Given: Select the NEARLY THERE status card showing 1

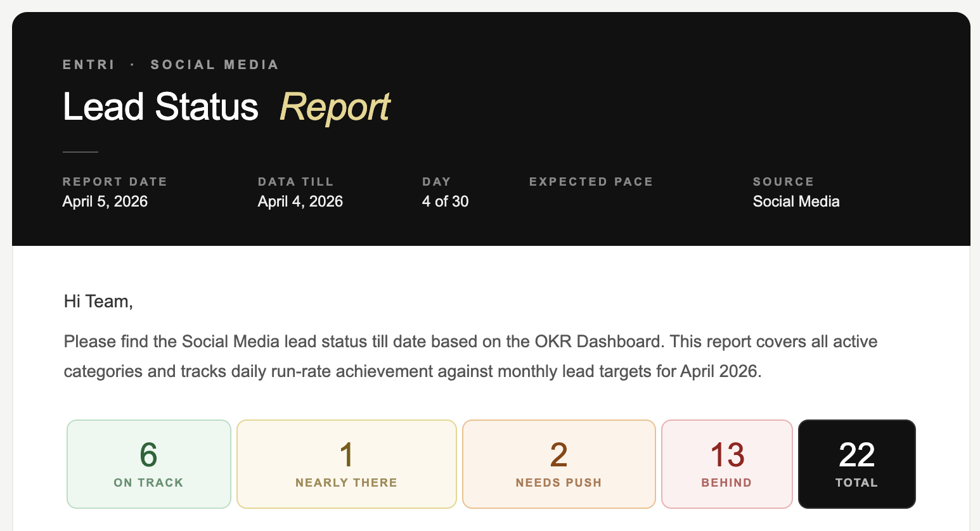Looking at the screenshot, I should [346, 463].
